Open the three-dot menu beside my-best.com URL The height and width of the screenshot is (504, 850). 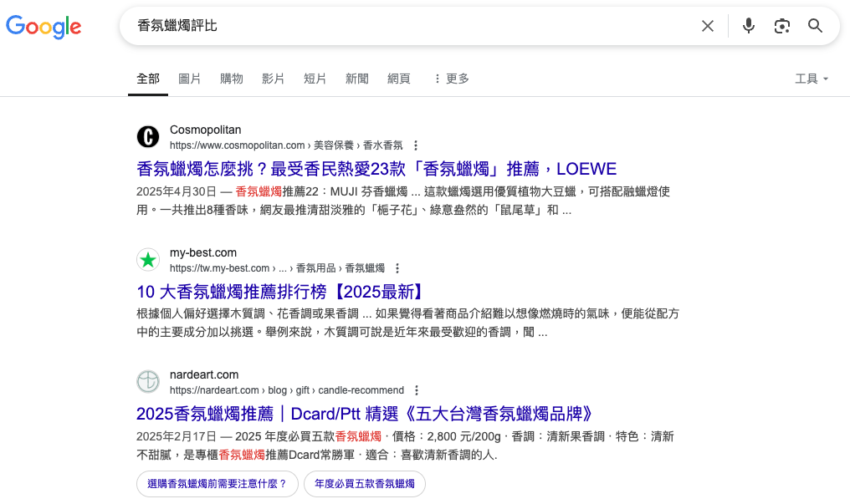point(397,268)
